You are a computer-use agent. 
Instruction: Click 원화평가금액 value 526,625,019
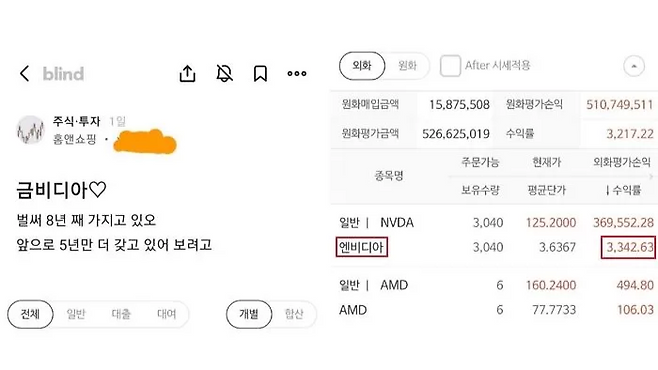click(456, 134)
